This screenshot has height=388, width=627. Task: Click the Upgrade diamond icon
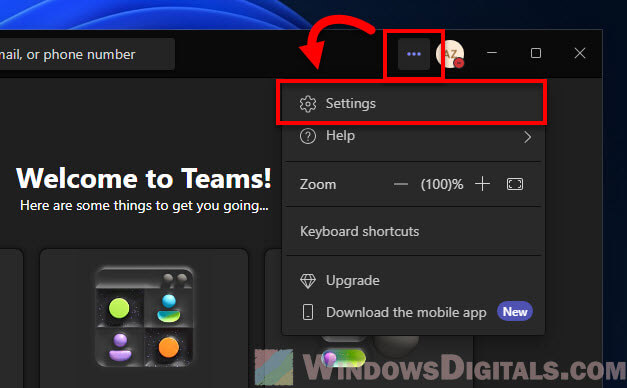pyautogui.click(x=308, y=281)
